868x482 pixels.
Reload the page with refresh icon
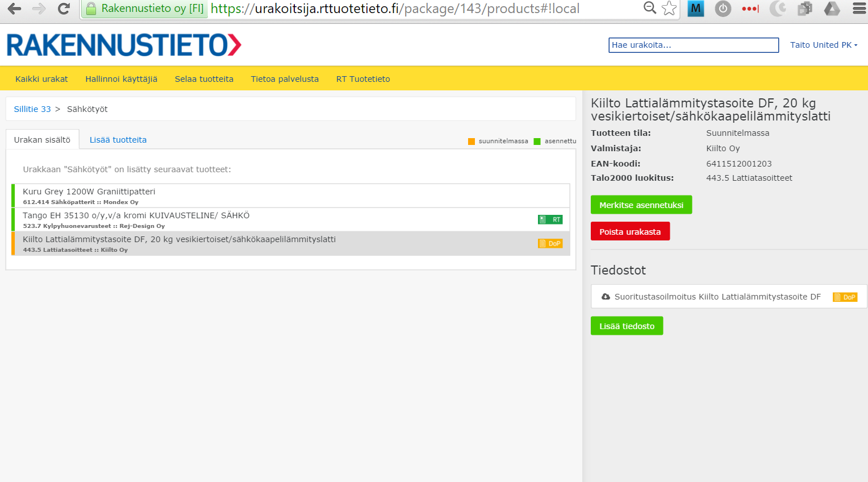coord(64,9)
